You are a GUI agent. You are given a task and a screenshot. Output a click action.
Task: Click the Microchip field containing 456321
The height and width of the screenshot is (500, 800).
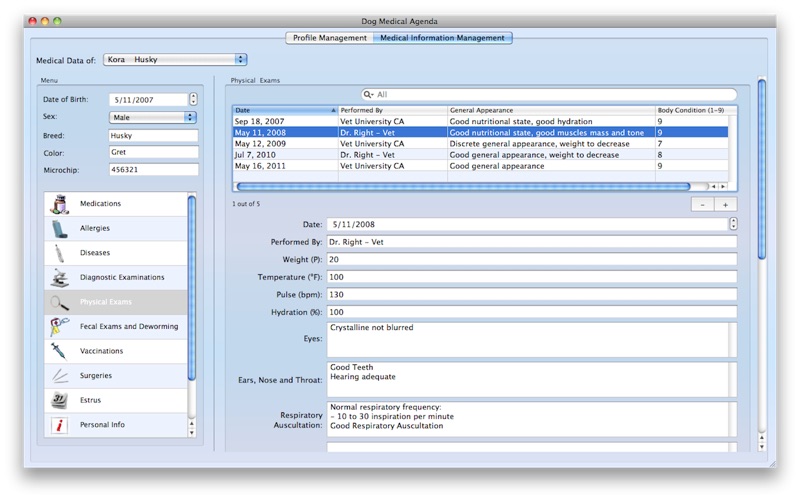(154, 170)
